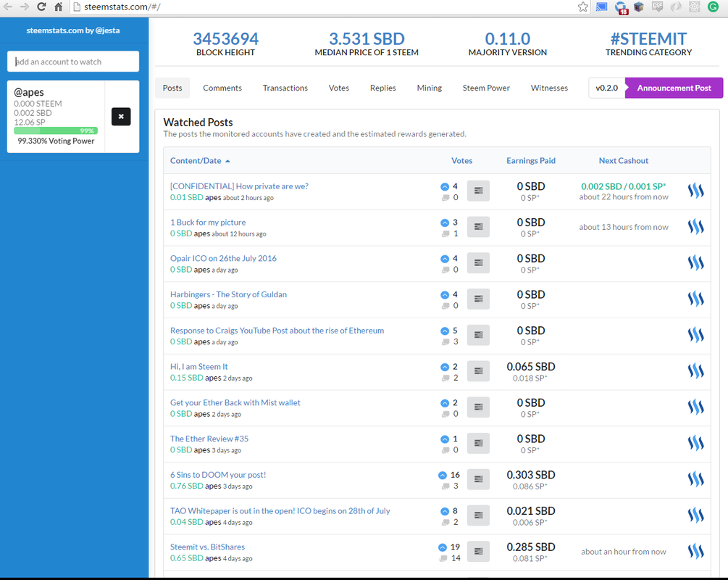Select the Posts tab
Image resolution: width=728 pixels, height=580 pixels.
click(172, 88)
